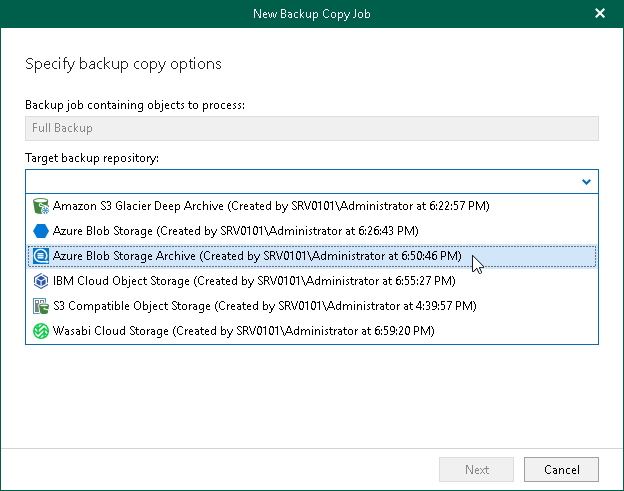Choose Wasabi Cloud Storage repository
The image size is (624, 491).
coord(312,331)
